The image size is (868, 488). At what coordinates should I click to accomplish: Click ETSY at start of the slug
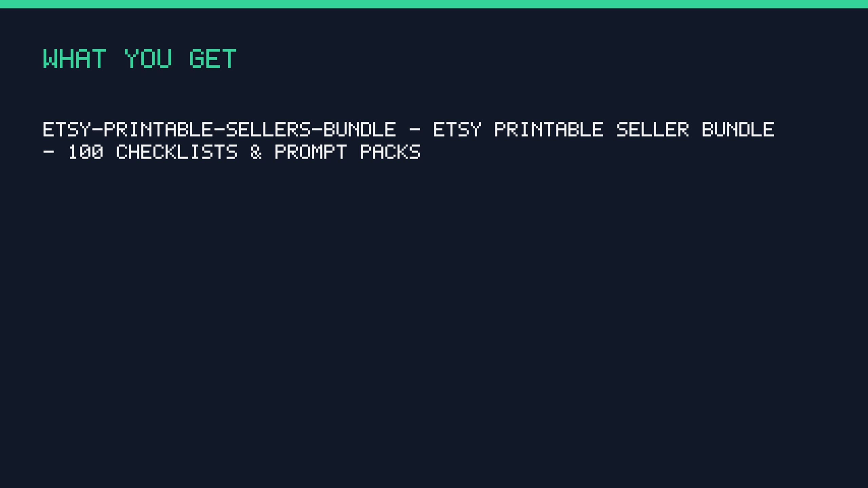pyautogui.click(x=67, y=130)
